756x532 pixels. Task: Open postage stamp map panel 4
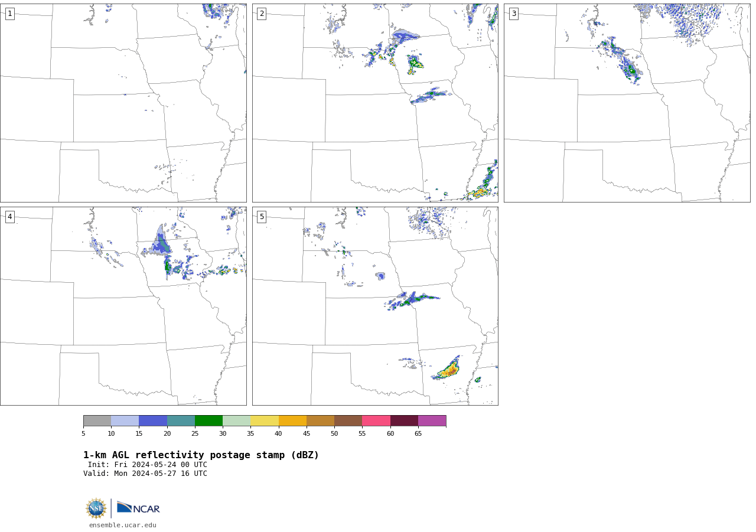click(x=123, y=306)
